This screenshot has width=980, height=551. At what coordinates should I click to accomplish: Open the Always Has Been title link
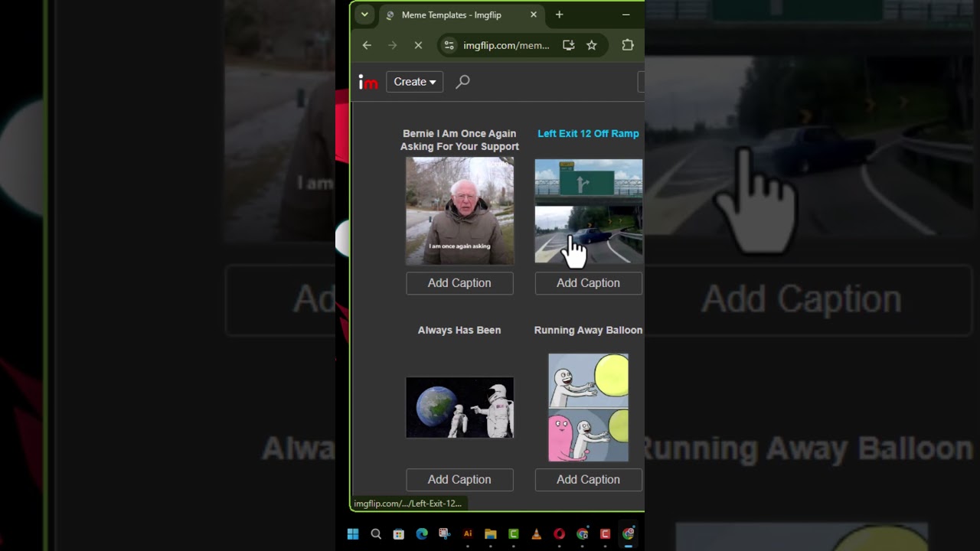tap(459, 331)
